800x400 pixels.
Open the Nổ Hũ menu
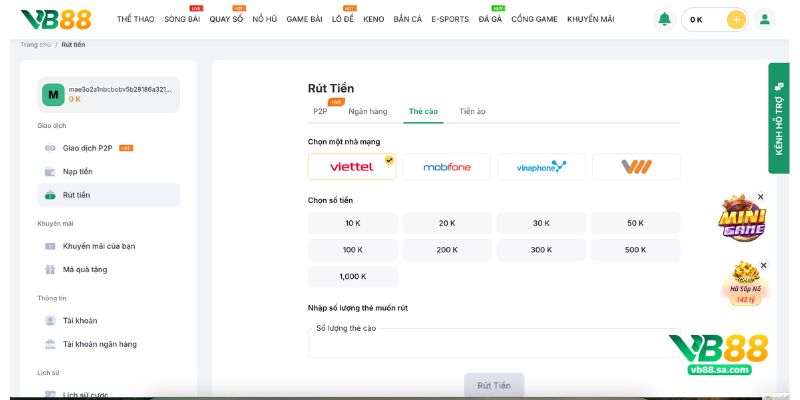point(265,19)
